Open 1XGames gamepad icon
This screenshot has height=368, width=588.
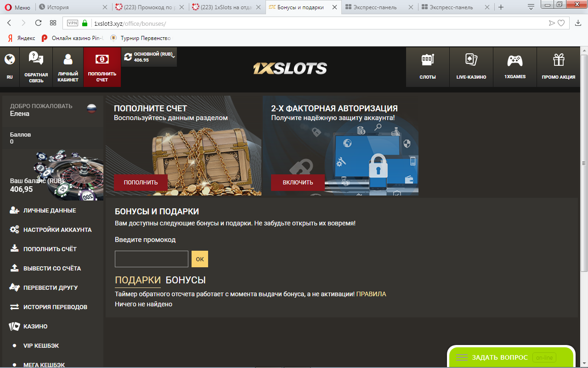[x=514, y=60]
